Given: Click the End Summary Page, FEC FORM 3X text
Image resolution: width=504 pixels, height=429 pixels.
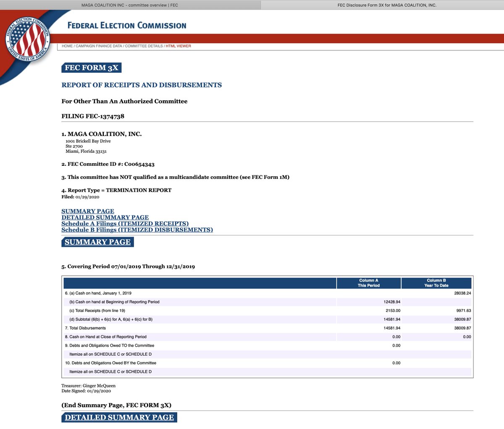Looking at the screenshot, I should pyautogui.click(x=116, y=405).
